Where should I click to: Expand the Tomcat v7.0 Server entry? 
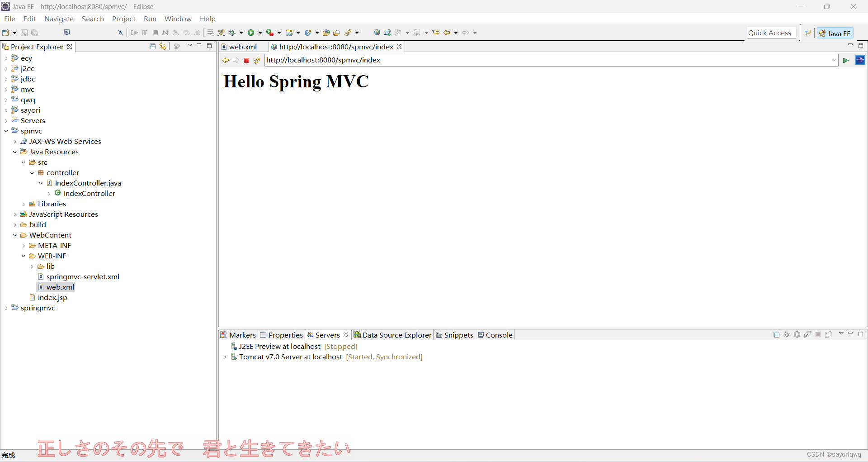point(225,357)
